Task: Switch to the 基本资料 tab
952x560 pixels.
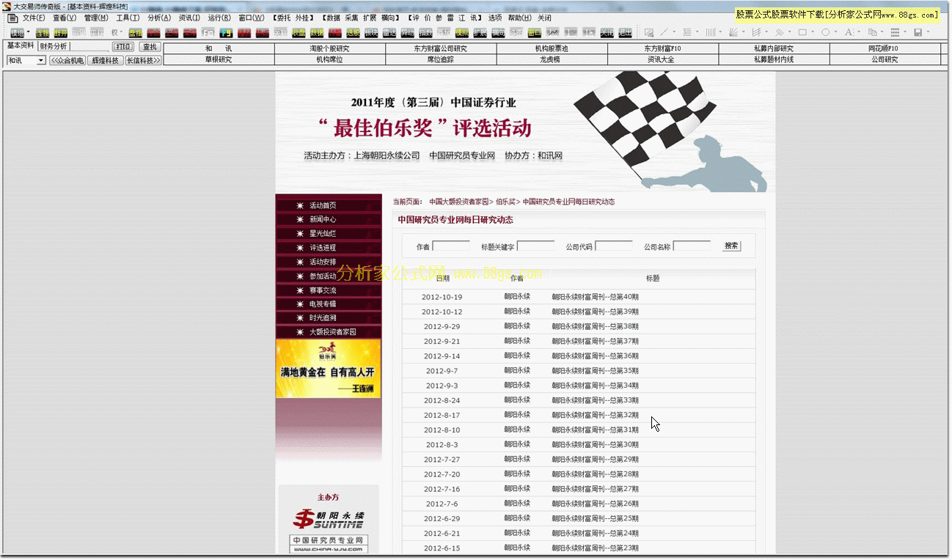Action: tap(21, 45)
